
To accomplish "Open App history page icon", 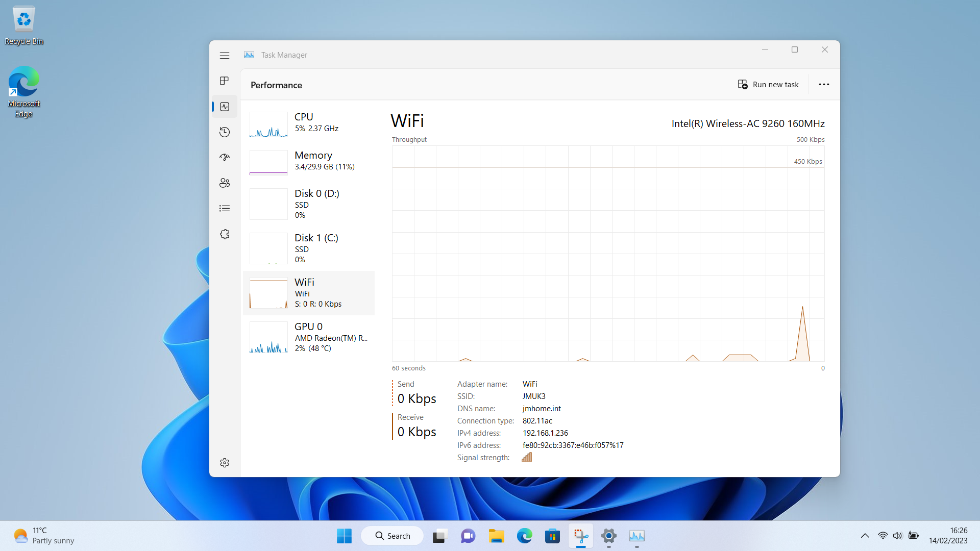I will click(x=225, y=132).
